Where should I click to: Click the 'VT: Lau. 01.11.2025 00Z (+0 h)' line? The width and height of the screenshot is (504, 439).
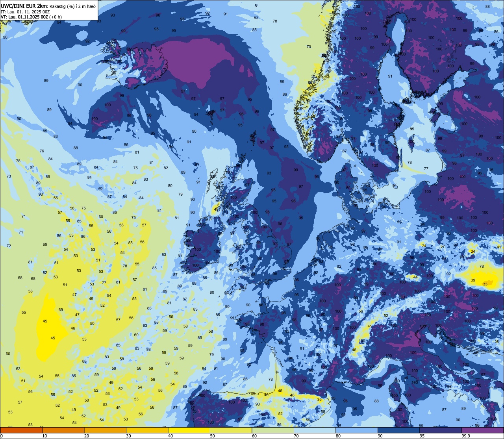(31, 17)
